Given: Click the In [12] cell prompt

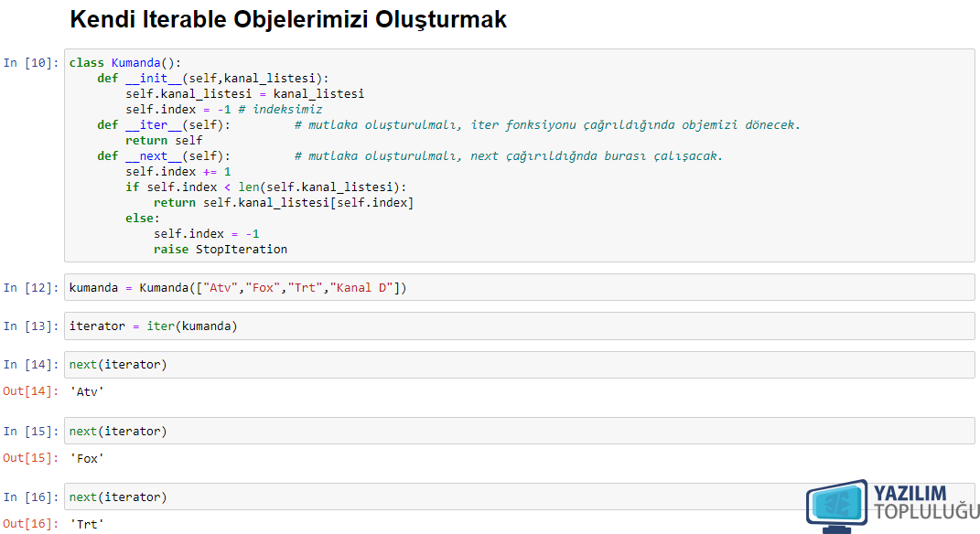Looking at the screenshot, I should click(30, 288).
